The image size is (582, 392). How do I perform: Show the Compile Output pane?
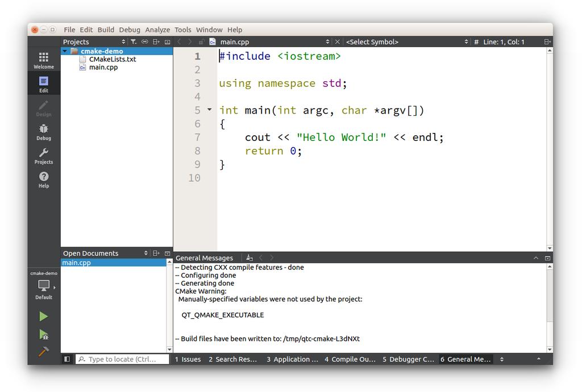pos(350,359)
